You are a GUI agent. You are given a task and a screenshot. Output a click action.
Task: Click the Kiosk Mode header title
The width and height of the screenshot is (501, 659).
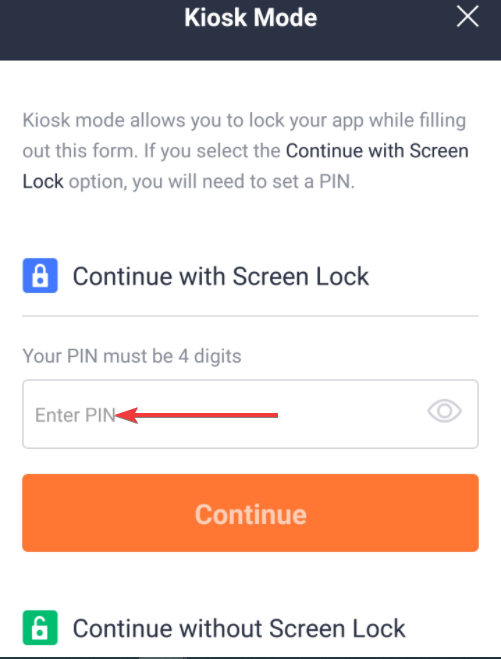[x=250, y=18]
